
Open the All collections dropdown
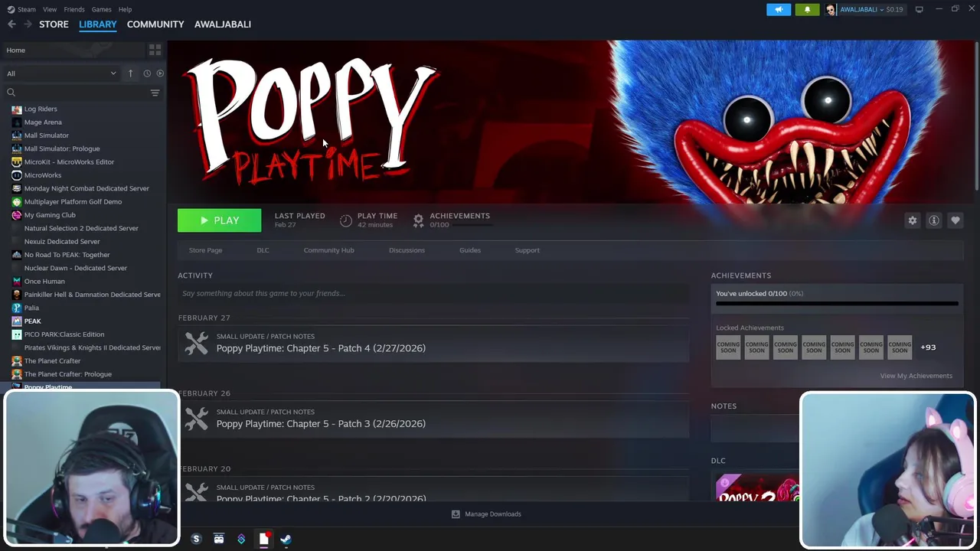(61, 73)
